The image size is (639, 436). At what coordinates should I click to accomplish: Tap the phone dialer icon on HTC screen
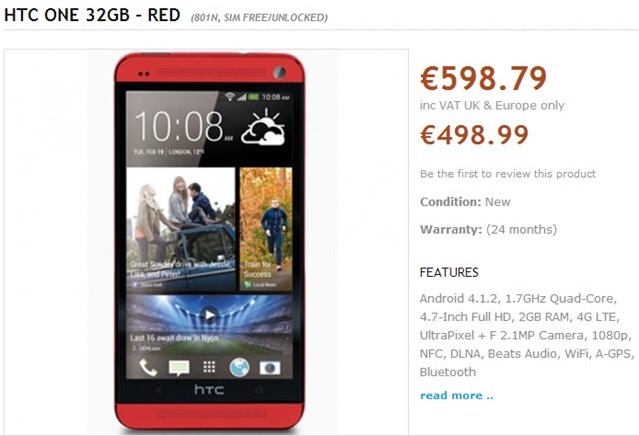pos(148,368)
